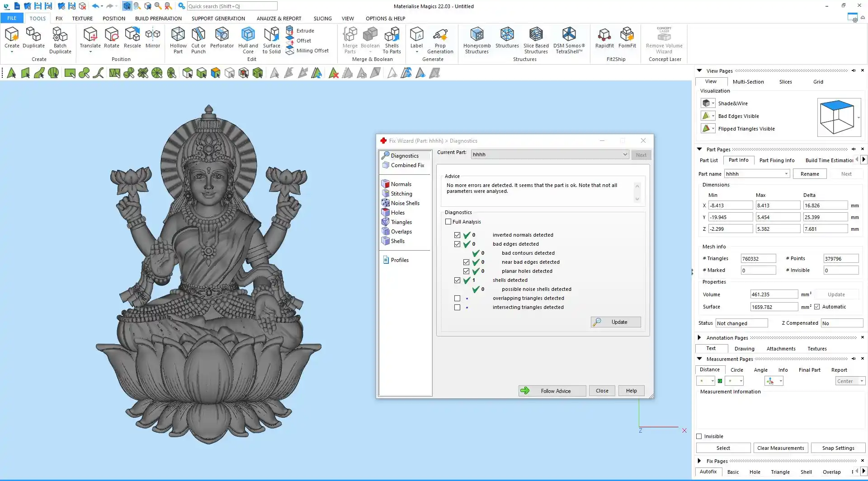
Task: Open the SUPPORT GENERATION ribbon tab
Action: (x=218, y=19)
